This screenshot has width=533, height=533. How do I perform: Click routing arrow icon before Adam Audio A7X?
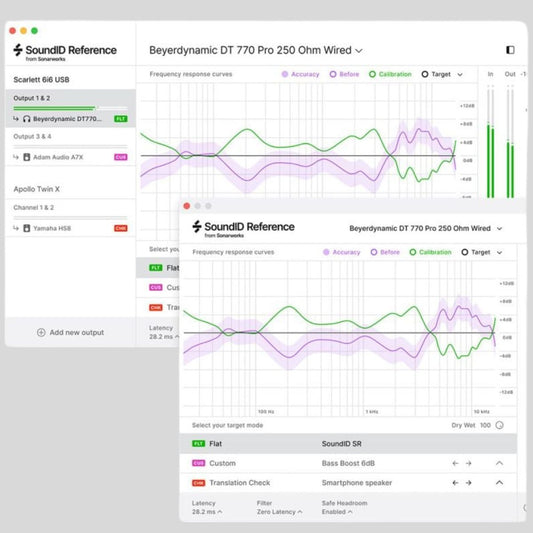[16, 157]
